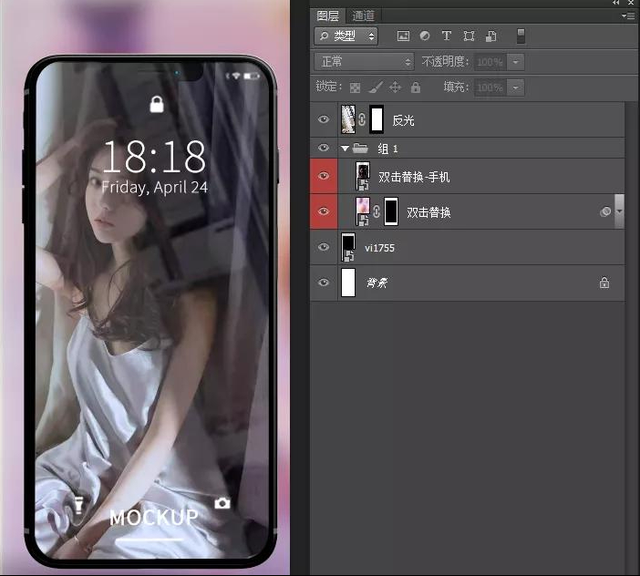Viewport: 640px width, 576px height.
Task: Toggle the layer filter on/off switch
Action: click(520, 36)
